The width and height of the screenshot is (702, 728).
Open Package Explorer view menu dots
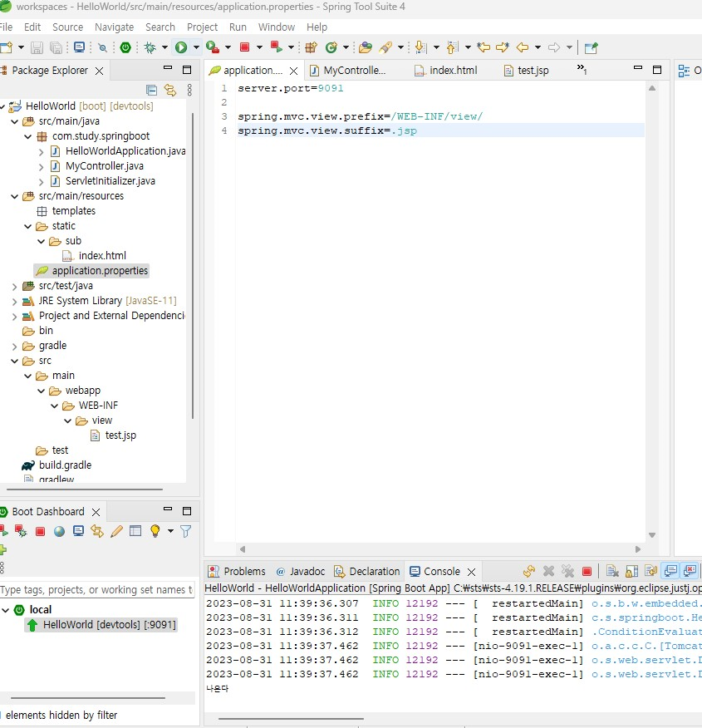point(189,90)
